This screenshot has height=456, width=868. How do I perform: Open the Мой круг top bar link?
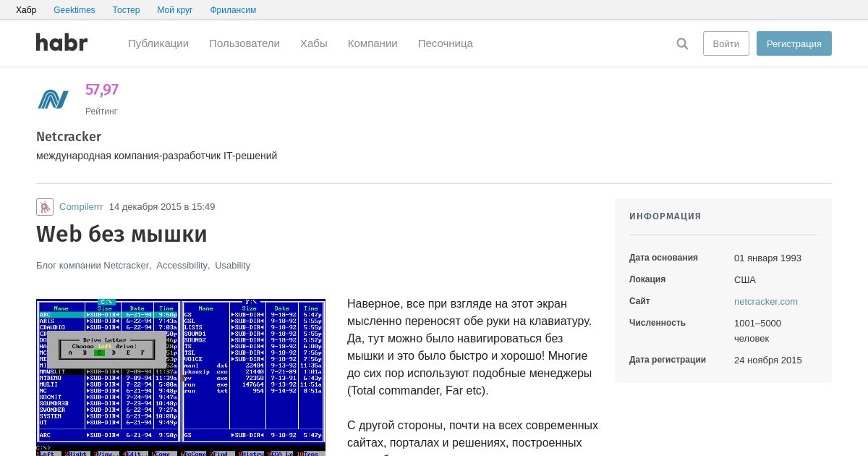coord(175,10)
